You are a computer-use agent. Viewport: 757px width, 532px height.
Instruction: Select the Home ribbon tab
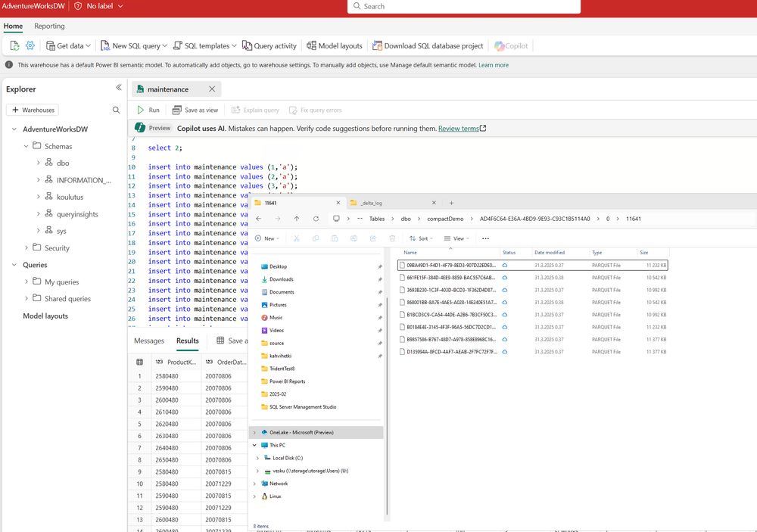click(13, 26)
